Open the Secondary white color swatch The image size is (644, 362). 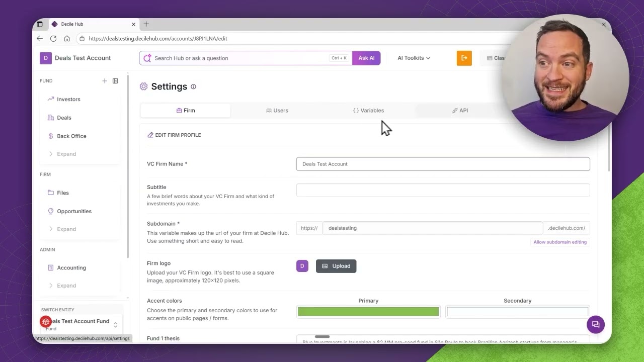tap(517, 312)
